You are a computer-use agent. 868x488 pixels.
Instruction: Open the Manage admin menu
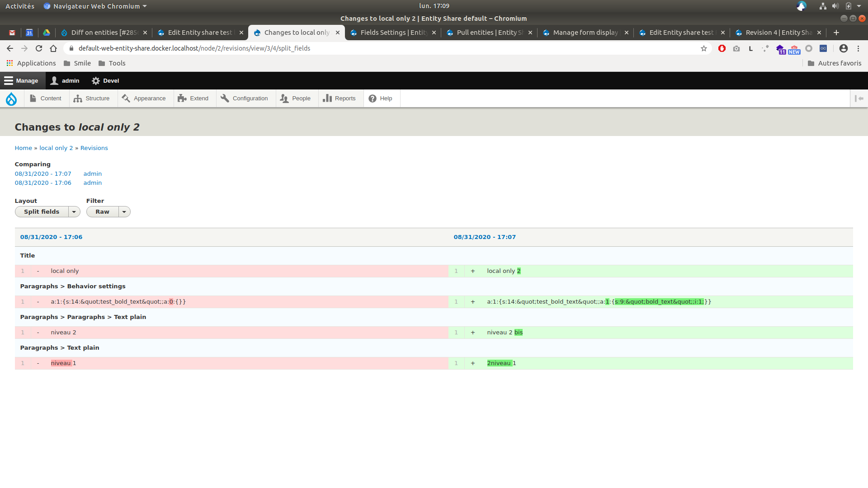21,80
